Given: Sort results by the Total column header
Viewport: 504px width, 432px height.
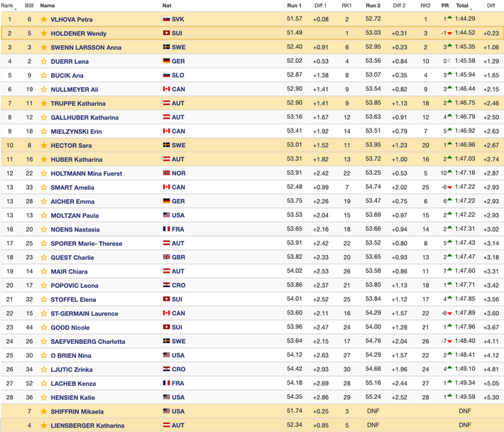Looking at the screenshot, I should (462, 6).
